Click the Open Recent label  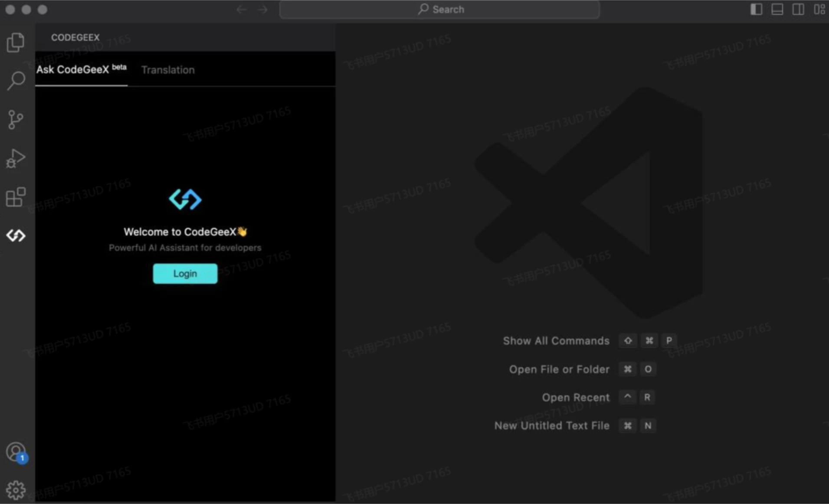click(576, 398)
